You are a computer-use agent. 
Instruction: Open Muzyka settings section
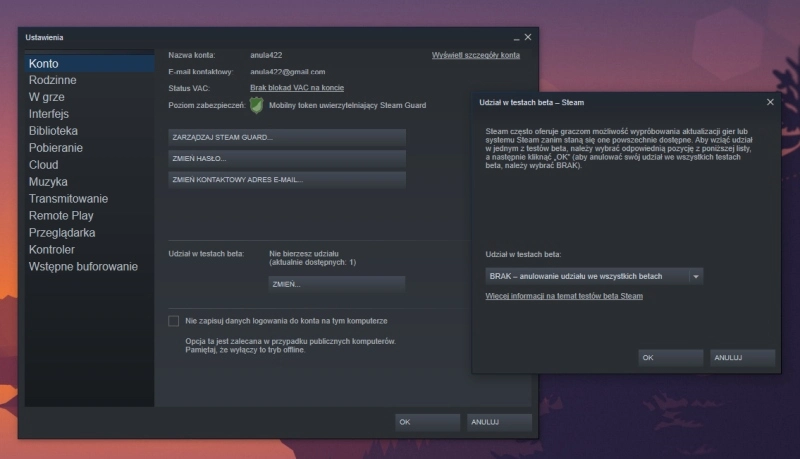[48, 182]
